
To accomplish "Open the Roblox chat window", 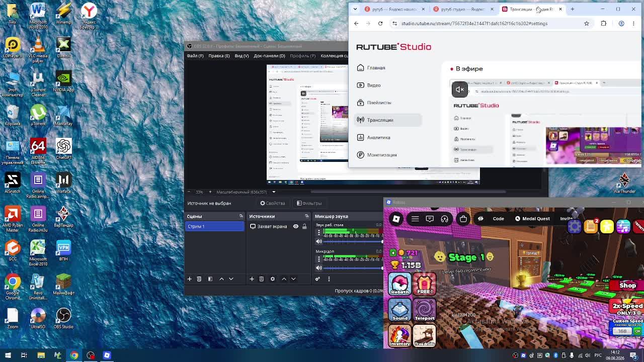I will (430, 219).
